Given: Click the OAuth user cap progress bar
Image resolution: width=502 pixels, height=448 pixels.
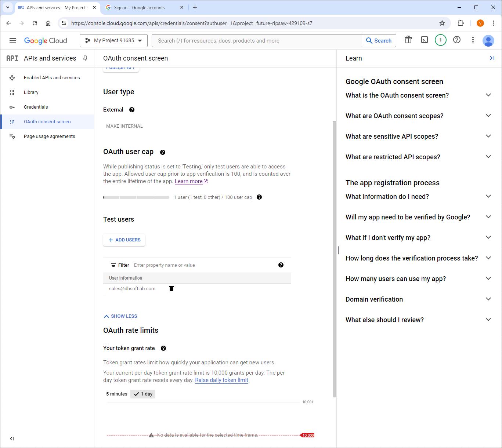Looking at the screenshot, I should pos(136,197).
